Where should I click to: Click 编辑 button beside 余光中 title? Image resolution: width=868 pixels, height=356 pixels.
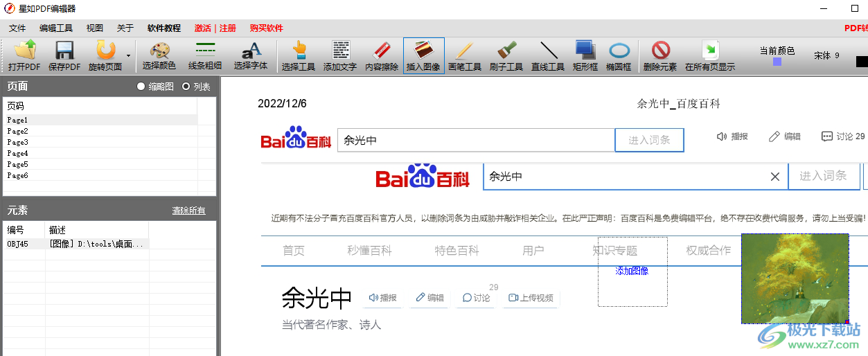click(x=430, y=298)
